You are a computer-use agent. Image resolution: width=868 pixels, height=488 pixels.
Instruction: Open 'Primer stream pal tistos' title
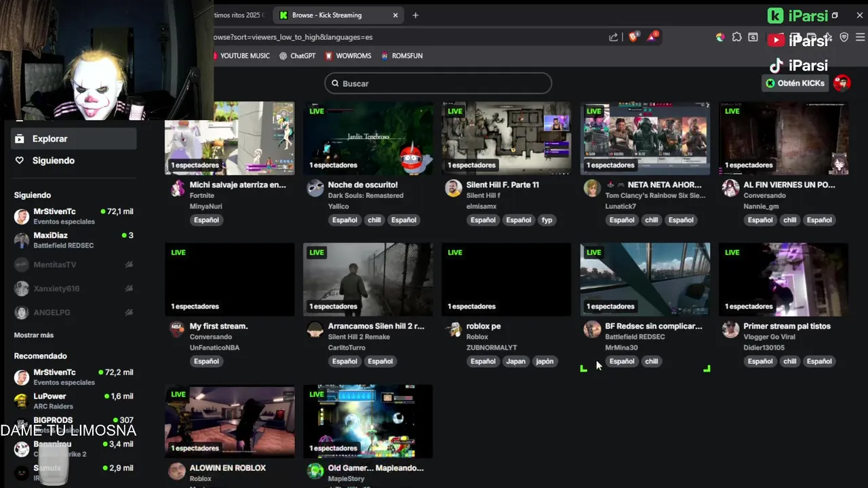tap(787, 326)
